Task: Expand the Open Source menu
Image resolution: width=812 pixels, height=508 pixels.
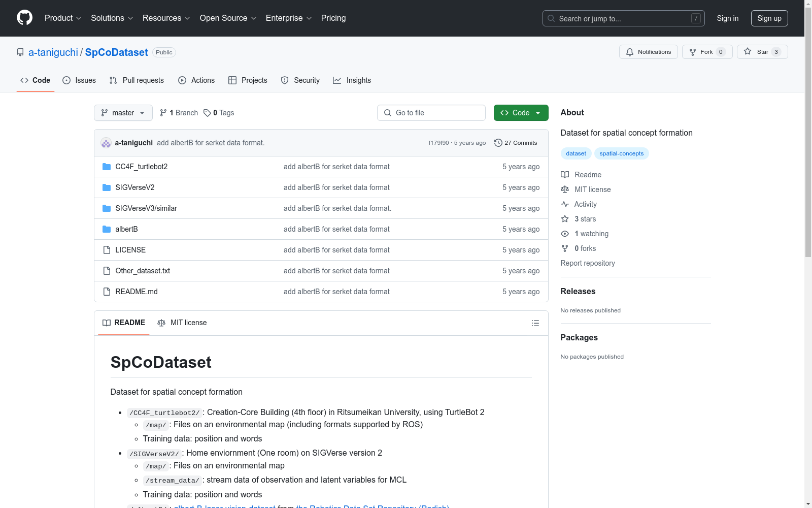Action: [228, 18]
